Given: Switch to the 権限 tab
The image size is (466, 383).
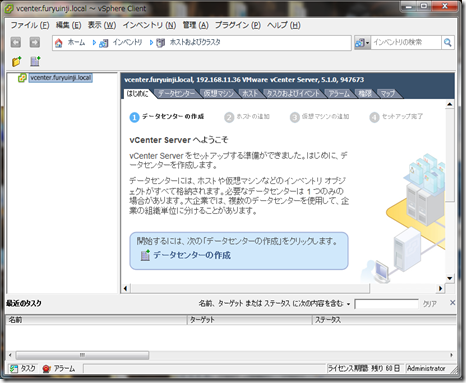Looking at the screenshot, I should click(x=365, y=94).
